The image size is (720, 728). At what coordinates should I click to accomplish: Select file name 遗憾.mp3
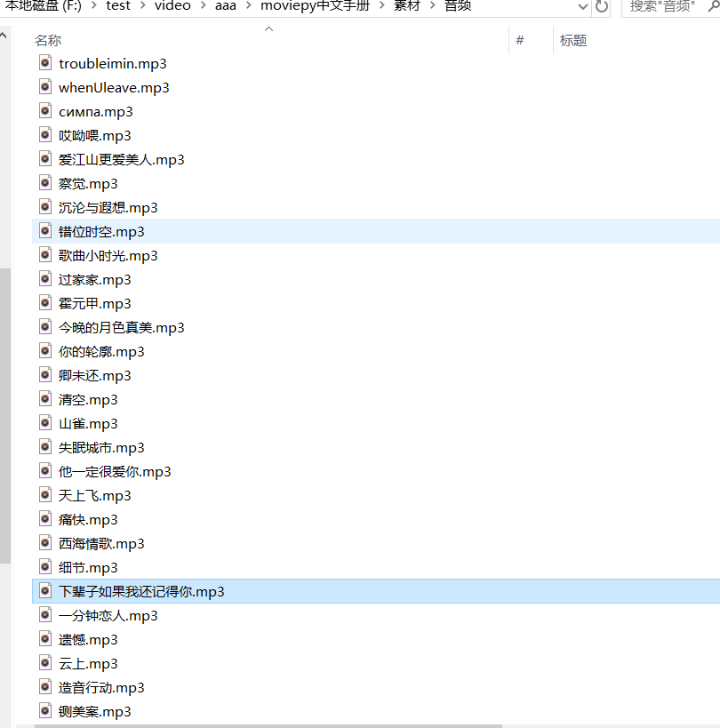pyautogui.click(x=88, y=640)
